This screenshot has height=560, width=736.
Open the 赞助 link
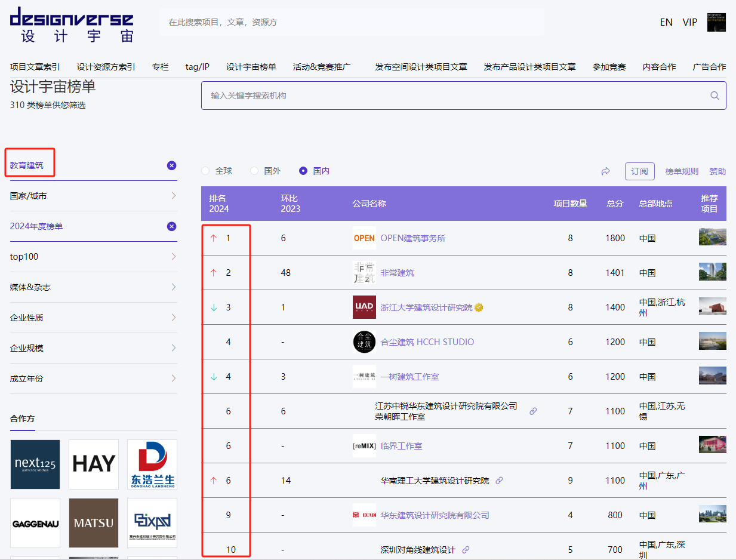coord(717,171)
